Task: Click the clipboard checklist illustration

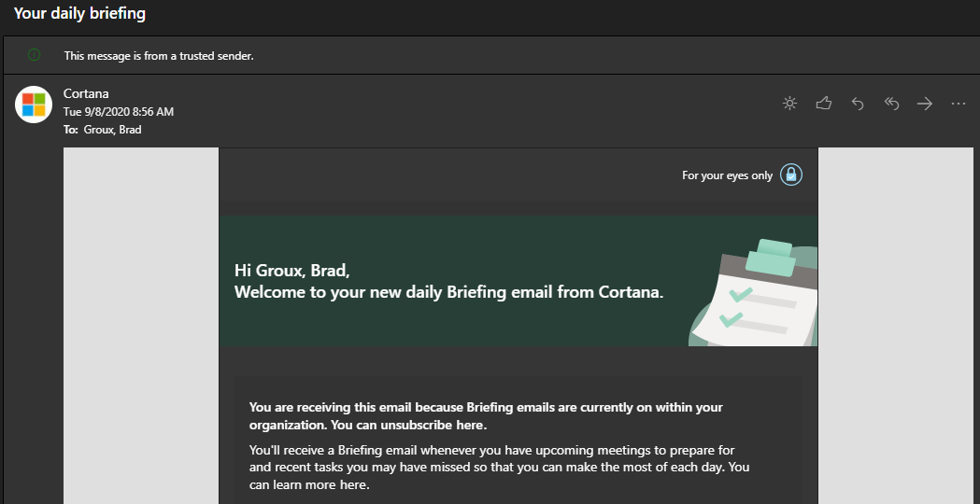Action: tap(753, 292)
